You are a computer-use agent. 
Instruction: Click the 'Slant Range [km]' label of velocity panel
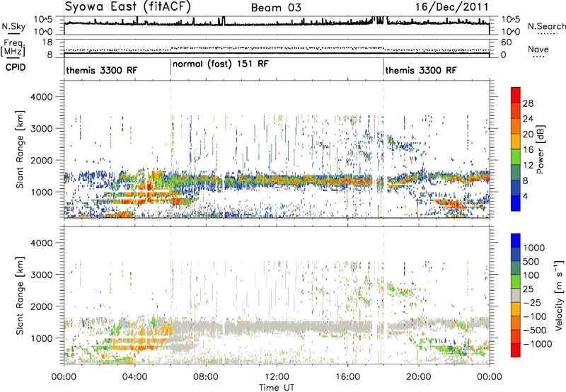[x=20, y=295]
